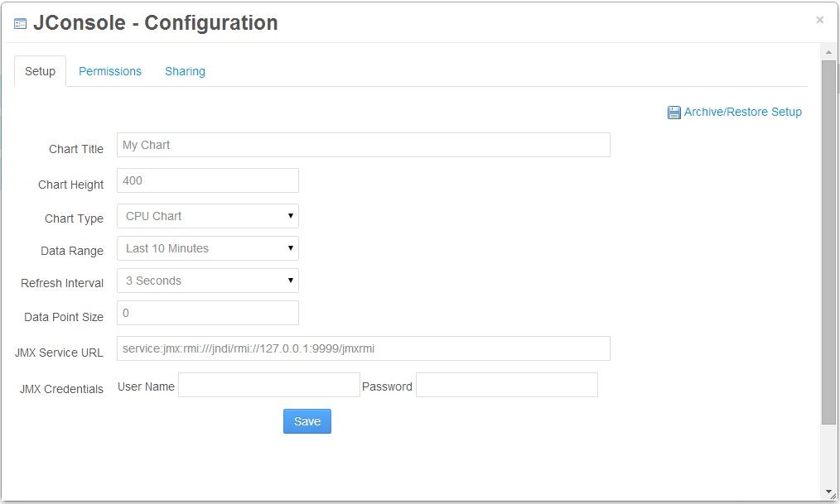This screenshot has width=840, height=504.
Task: Click the scrollbar up arrow
Action: point(828,53)
